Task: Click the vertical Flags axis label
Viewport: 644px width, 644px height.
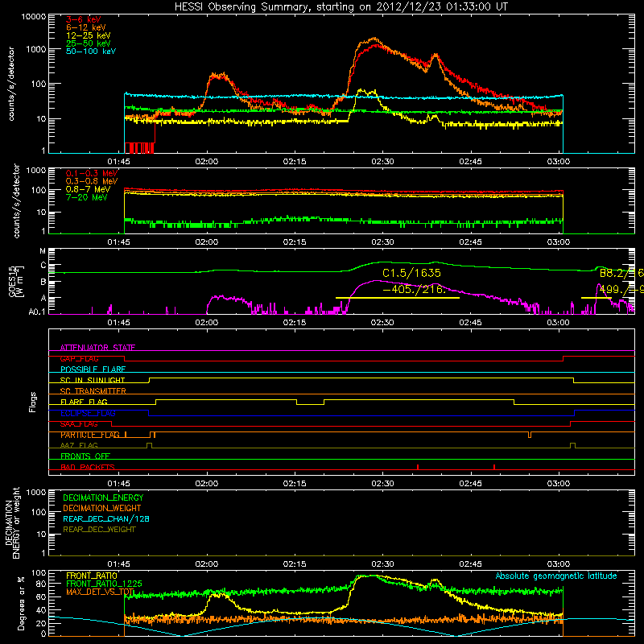Action: pyautogui.click(x=33, y=402)
